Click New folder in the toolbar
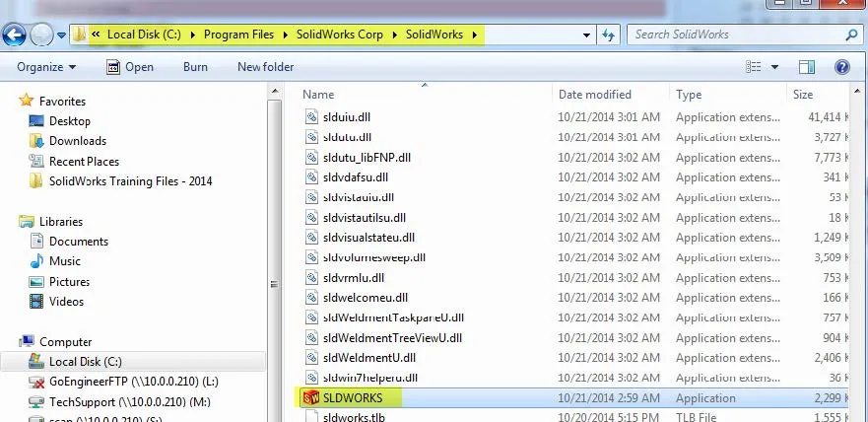The height and width of the screenshot is (422, 868). pyautogui.click(x=265, y=67)
